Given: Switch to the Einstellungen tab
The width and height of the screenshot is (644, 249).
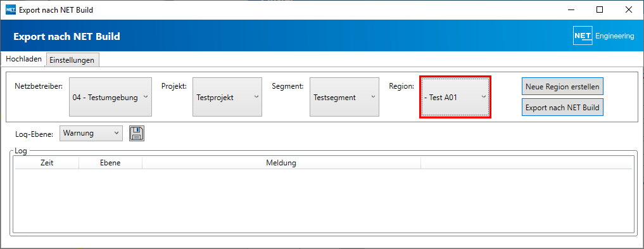Looking at the screenshot, I should 72,60.
